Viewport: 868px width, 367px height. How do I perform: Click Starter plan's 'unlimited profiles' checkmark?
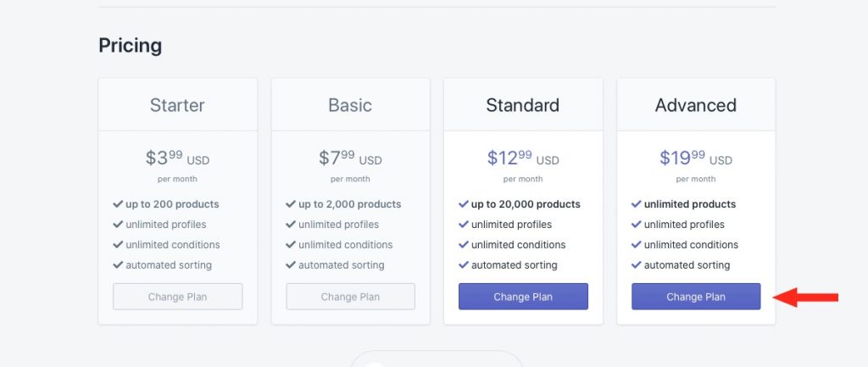[118, 225]
